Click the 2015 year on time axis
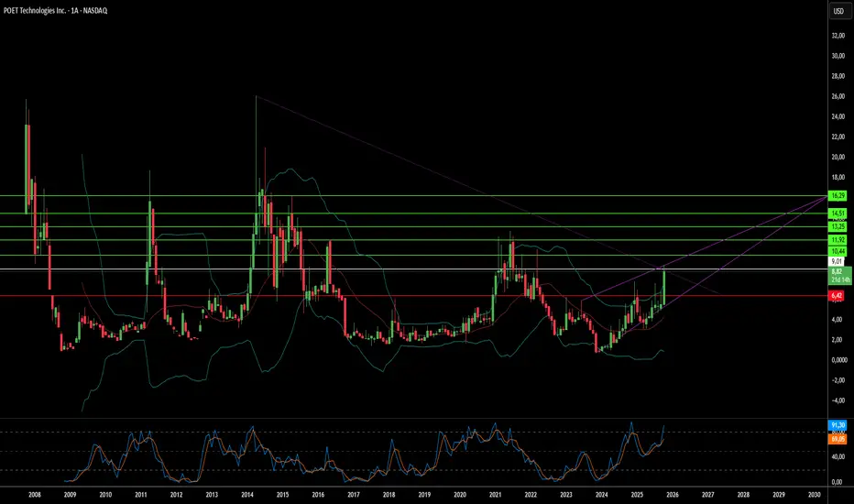 pos(282,495)
